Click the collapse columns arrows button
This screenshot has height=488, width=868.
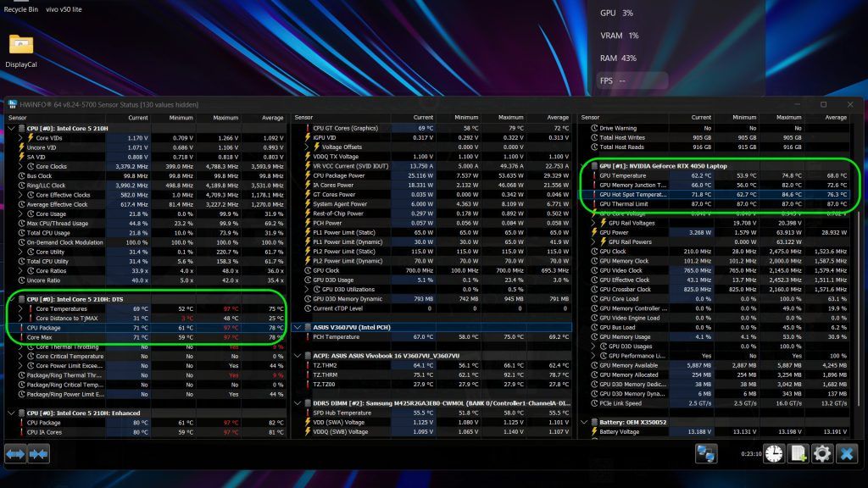tap(39, 454)
